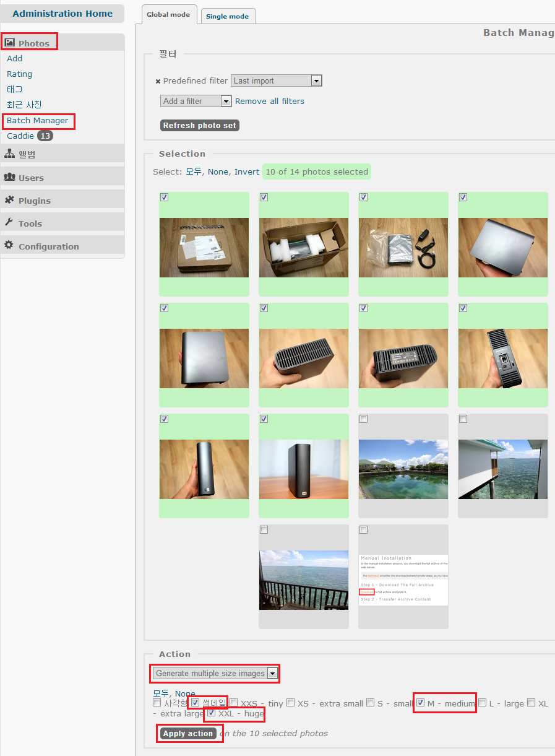Open the Generate multiple size images dropdown
555x756 pixels.
(215, 673)
